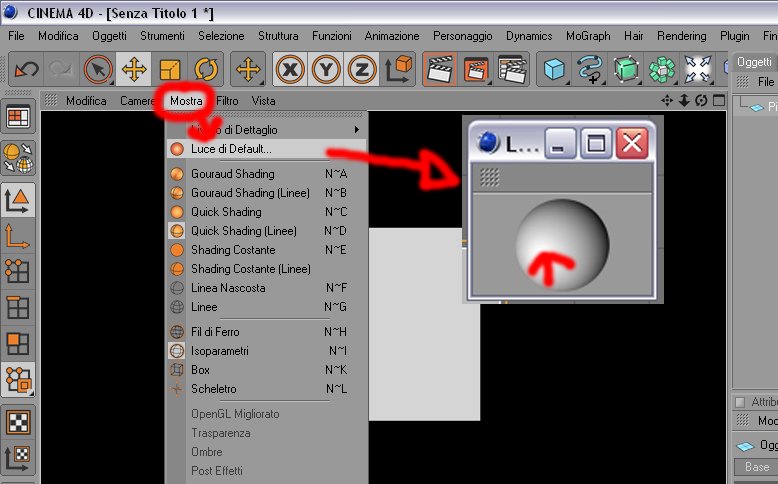Toggle the X axis lock
The height and width of the screenshot is (484, 778).
290,69
